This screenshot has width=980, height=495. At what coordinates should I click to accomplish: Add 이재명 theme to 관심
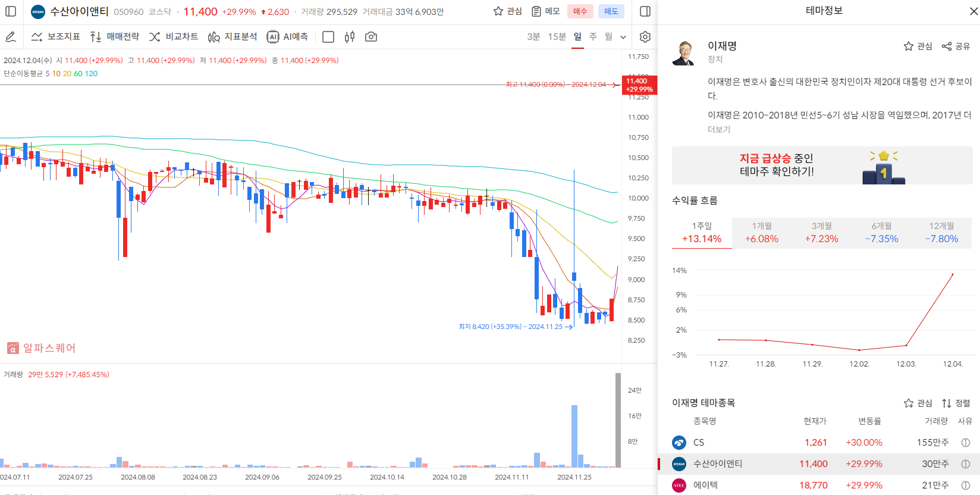pos(918,46)
